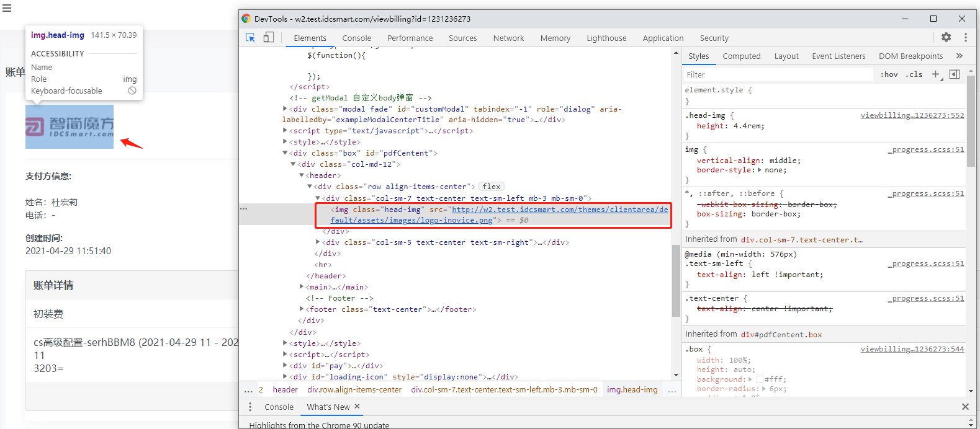This screenshot has height=429, width=980.
Task: Expand the col-sm-5 text-sm-right div
Action: point(318,242)
